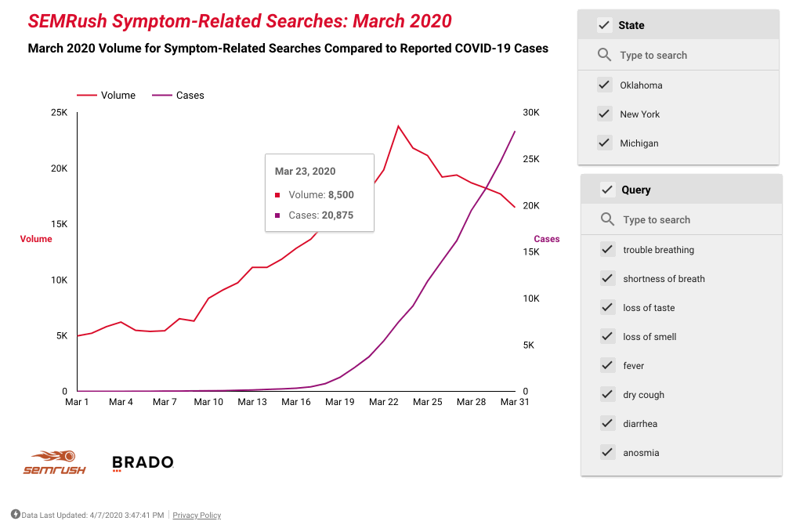This screenshot has height=532, width=796.
Task: Uncheck the Michigan state checkbox
Action: tap(604, 143)
